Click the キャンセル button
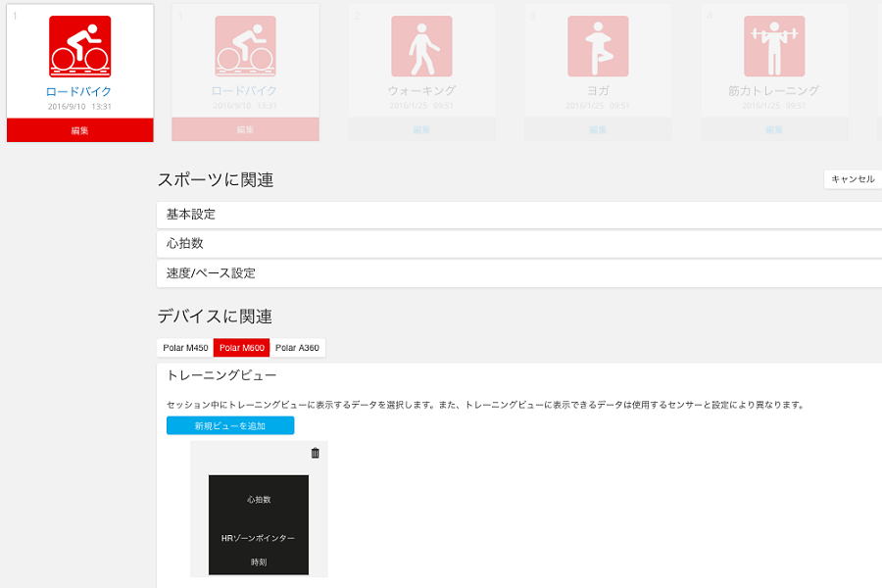 (x=853, y=179)
